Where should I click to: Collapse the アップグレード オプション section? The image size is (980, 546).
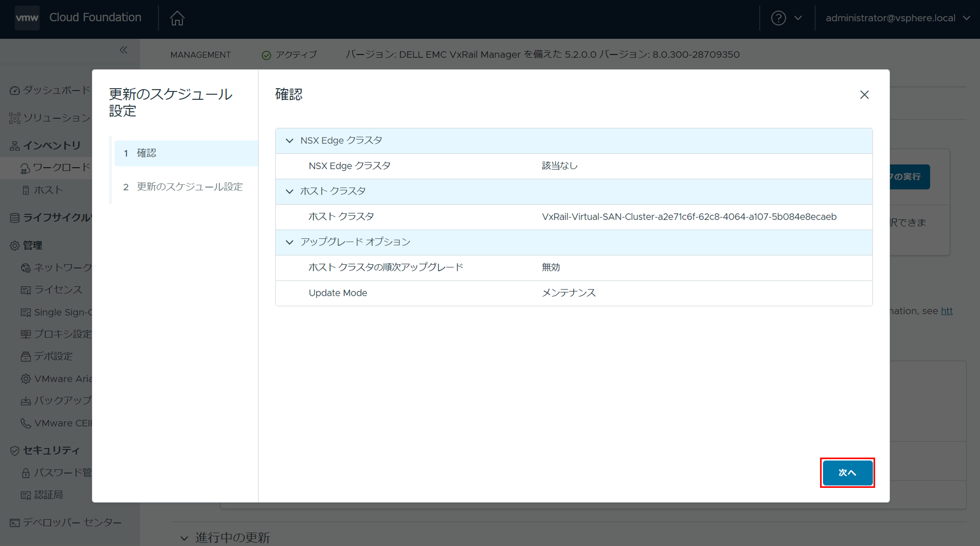click(x=289, y=242)
